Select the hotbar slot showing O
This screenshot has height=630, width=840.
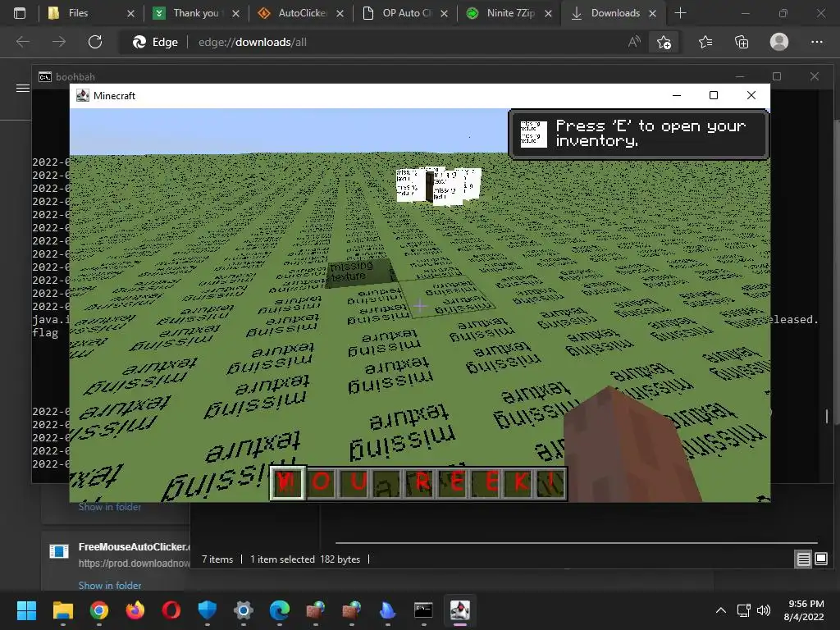(x=322, y=482)
